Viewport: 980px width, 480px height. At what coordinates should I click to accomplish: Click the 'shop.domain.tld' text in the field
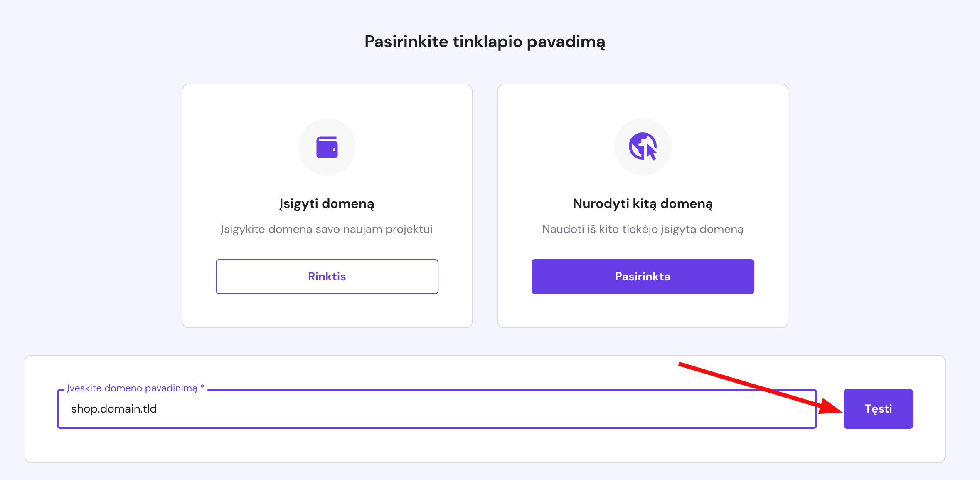pyautogui.click(x=114, y=409)
